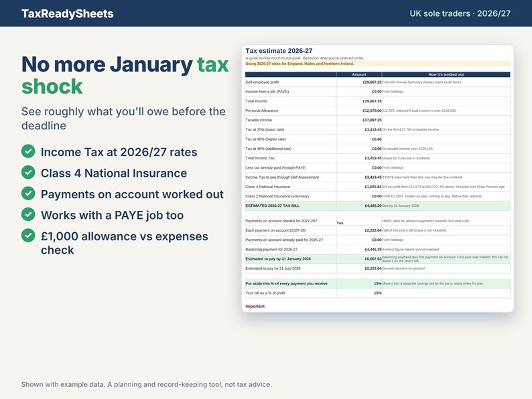The height and width of the screenshot is (399, 532).
Task: Select 'Class 2 National Insurance (voluntary)' row label
Action: [277, 196]
